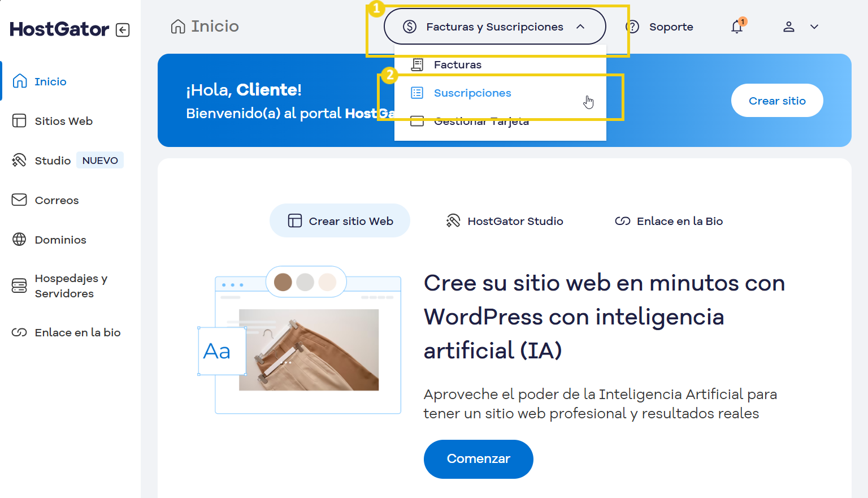This screenshot has height=498, width=868.
Task: Click the Enlace en la bio link icon in sidebar
Action: pos(19,332)
